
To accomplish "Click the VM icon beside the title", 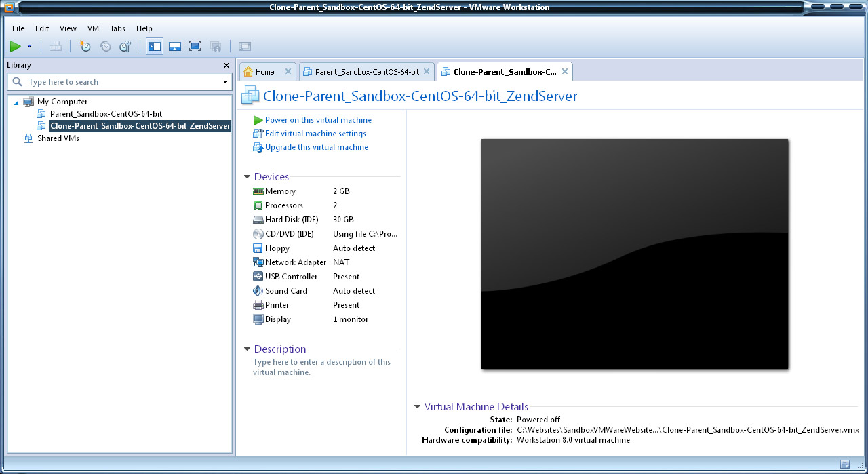I will coord(251,96).
